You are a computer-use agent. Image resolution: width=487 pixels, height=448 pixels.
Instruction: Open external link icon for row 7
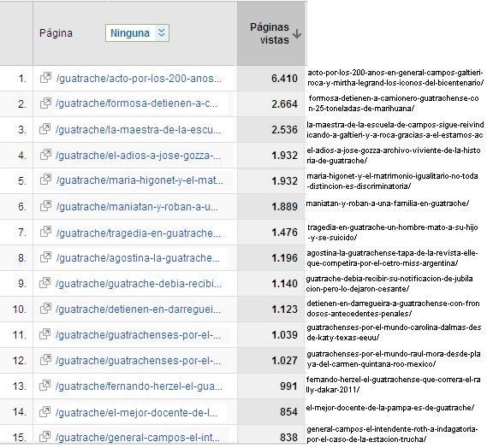pyautogui.click(x=45, y=232)
